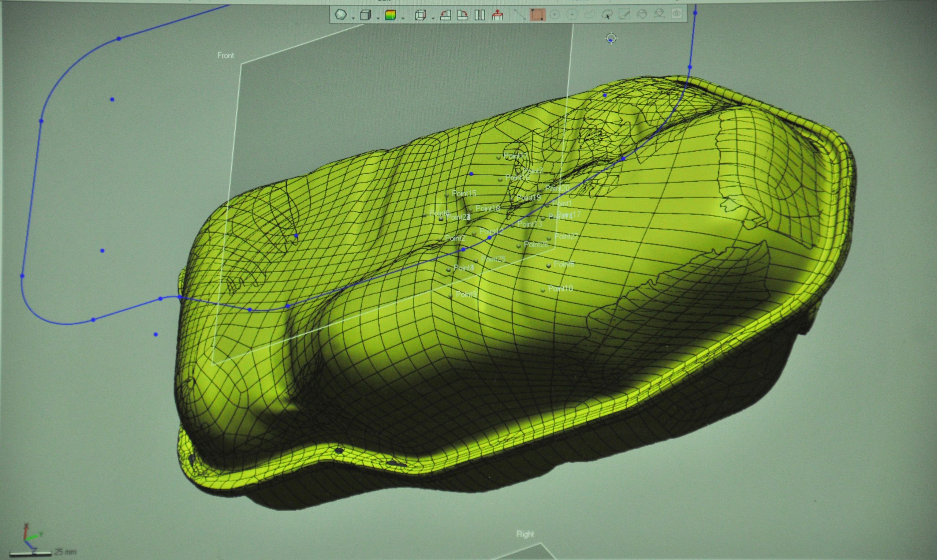Click the rainbow deviation color cube

pyautogui.click(x=390, y=15)
